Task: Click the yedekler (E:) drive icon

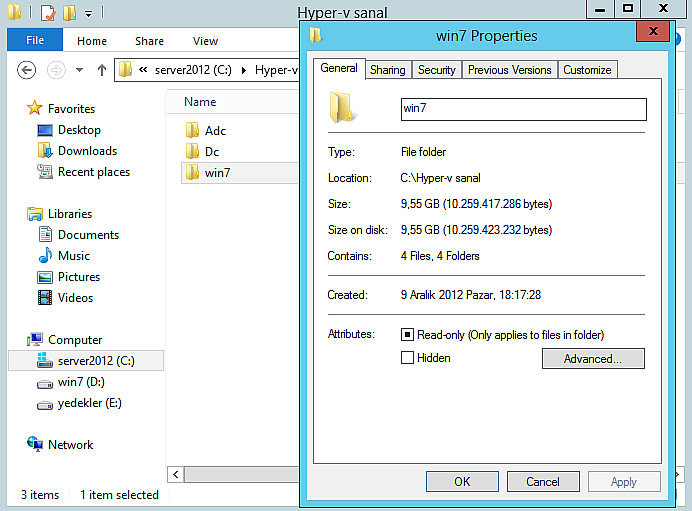Action: pyautogui.click(x=45, y=405)
